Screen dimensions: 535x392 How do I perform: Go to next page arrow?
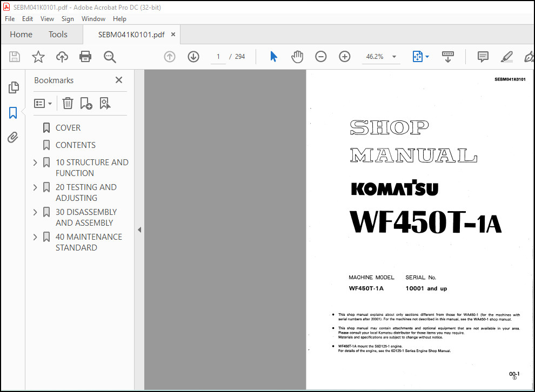point(193,57)
